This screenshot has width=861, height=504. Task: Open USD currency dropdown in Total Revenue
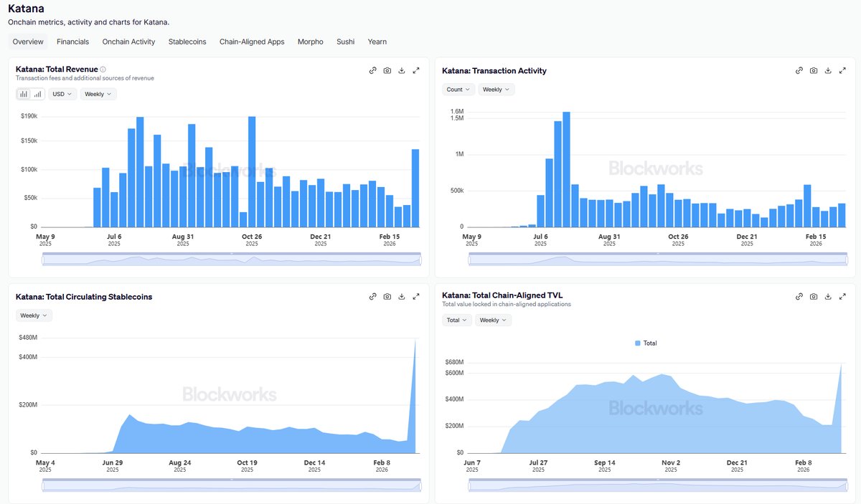pos(62,94)
